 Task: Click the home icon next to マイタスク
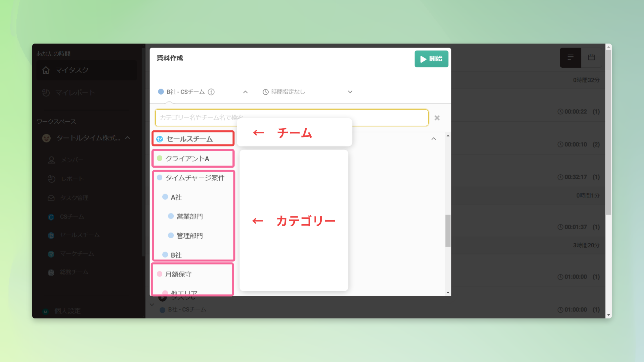click(46, 70)
